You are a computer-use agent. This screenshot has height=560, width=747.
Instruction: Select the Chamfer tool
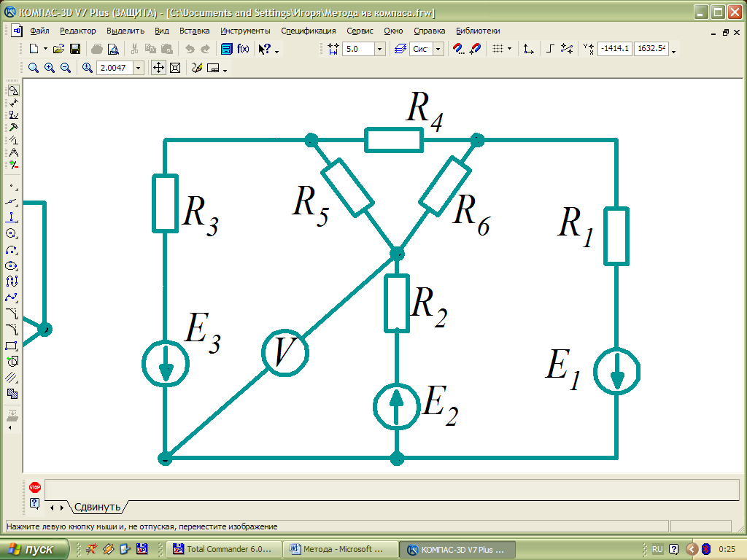[12, 314]
